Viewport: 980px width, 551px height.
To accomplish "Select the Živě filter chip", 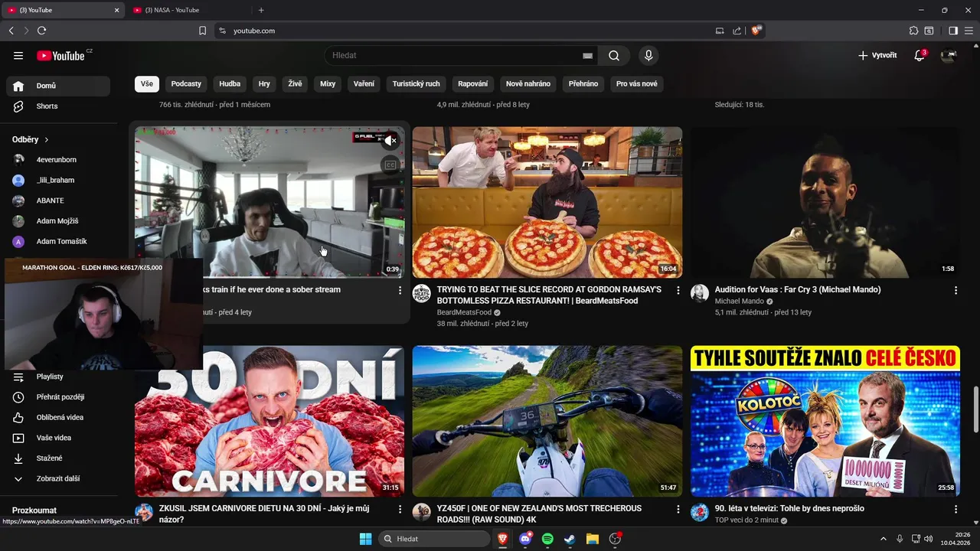I will coord(296,84).
